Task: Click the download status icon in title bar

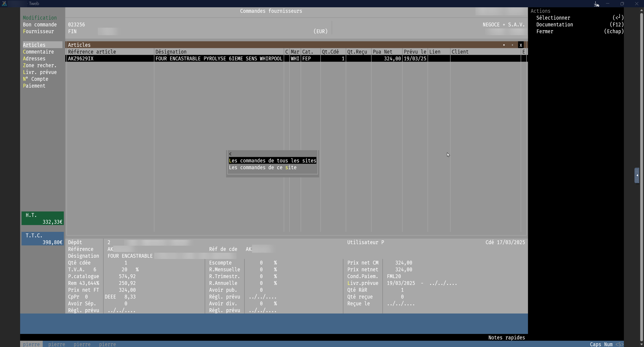Action: [596, 4]
